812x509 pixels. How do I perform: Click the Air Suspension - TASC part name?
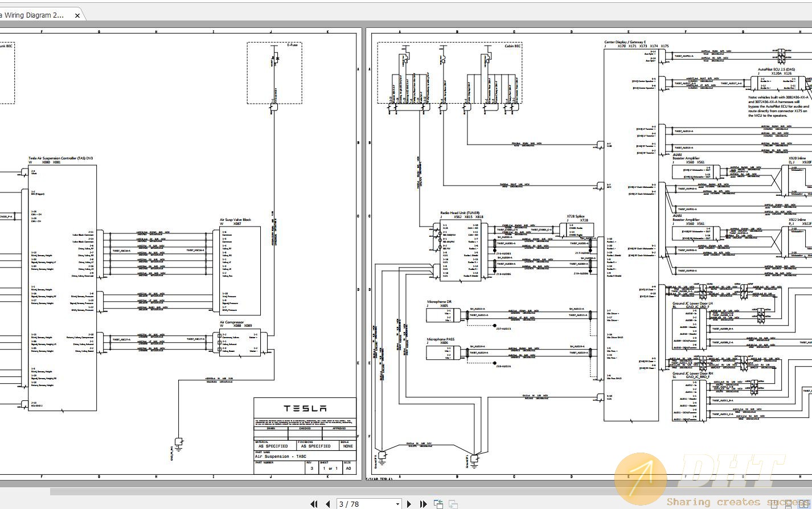click(280, 457)
